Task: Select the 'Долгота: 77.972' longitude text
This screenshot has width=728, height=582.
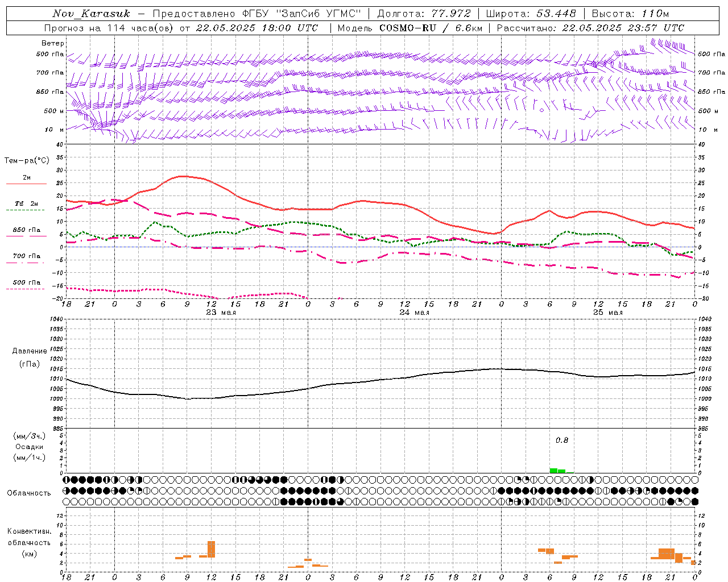Action: tap(424, 14)
